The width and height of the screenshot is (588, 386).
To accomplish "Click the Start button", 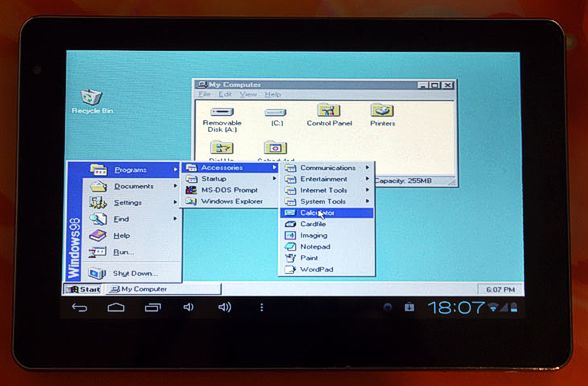I will [83, 289].
